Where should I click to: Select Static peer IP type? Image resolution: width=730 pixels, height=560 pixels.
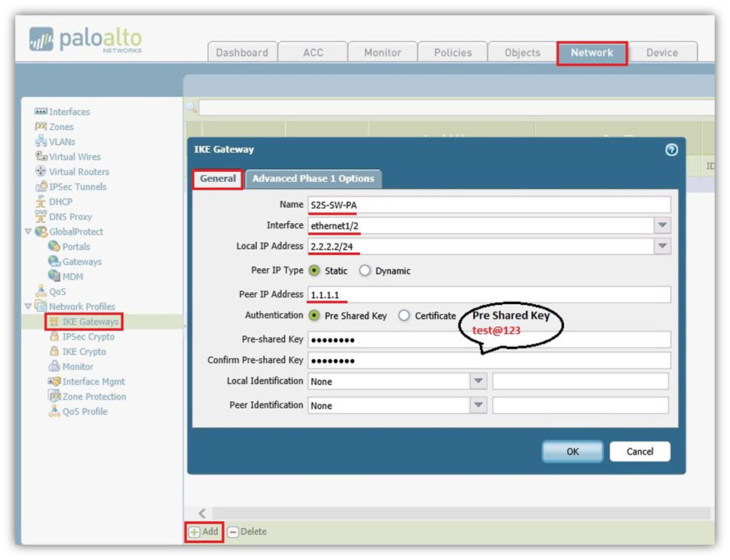(314, 270)
